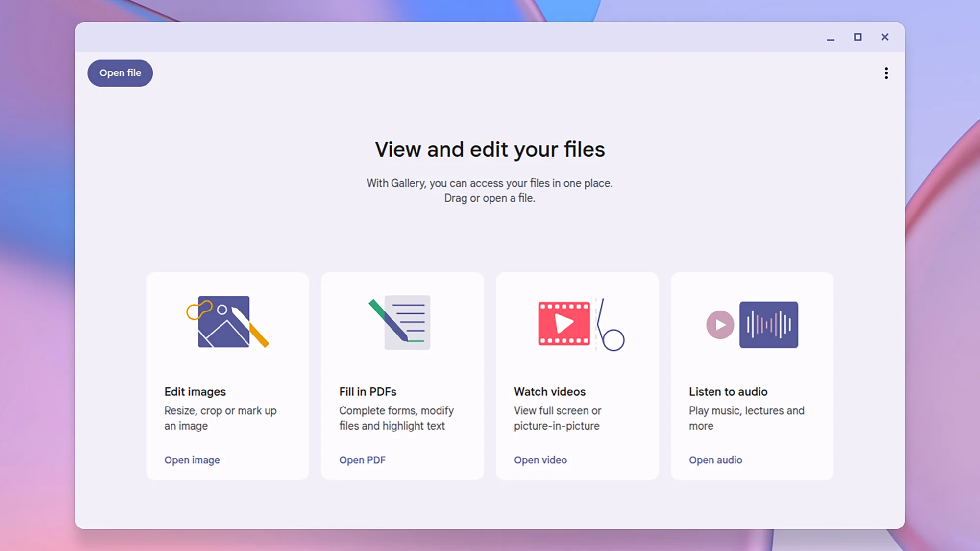
Task: Click the Fill in PDFs document icon
Action: pos(400,322)
